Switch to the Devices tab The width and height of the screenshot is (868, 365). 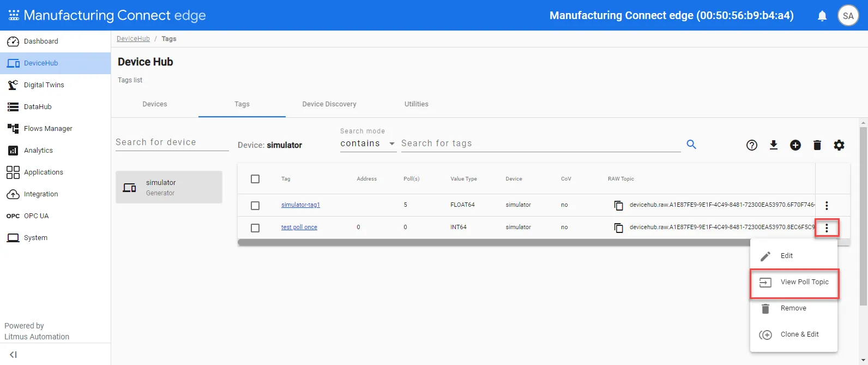pyautogui.click(x=155, y=104)
